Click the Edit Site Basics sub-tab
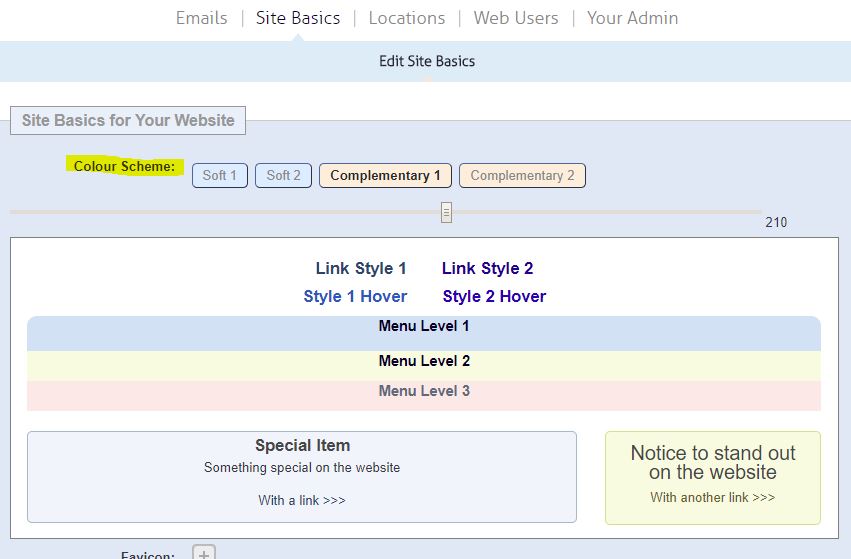This screenshot has height=559, width=851. (427, 61)
